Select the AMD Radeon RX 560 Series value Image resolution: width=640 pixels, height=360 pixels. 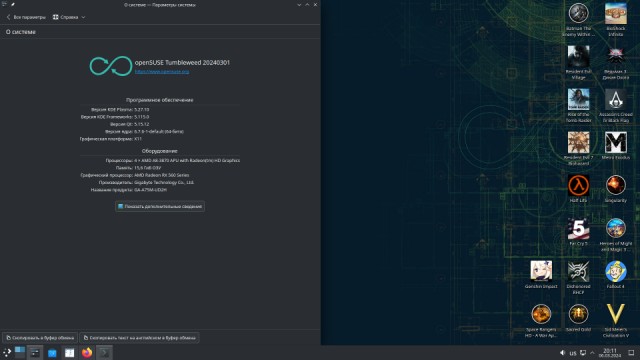point(162,175)
